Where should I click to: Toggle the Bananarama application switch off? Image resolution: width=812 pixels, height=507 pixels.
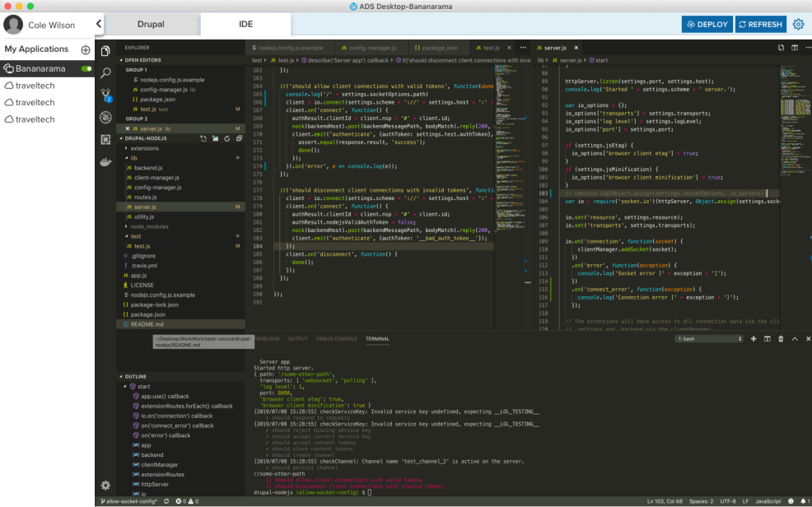tap(86, 69)
